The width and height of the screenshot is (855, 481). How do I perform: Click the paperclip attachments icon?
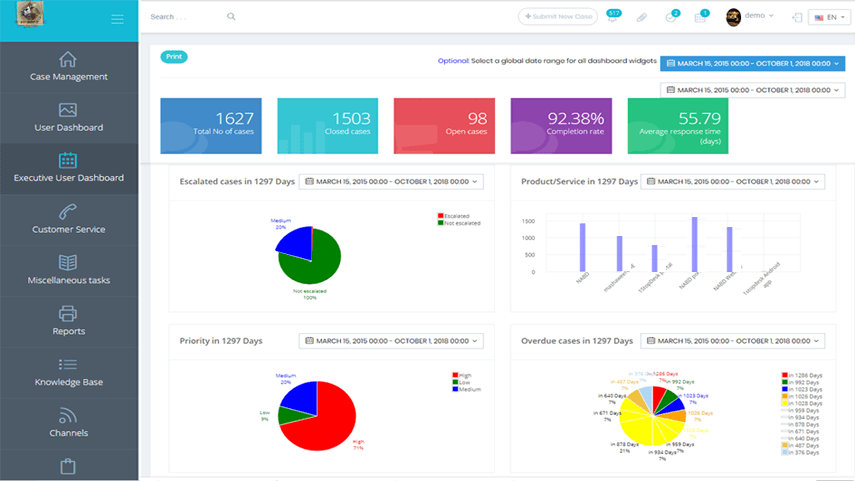click(x=642, y=17)
